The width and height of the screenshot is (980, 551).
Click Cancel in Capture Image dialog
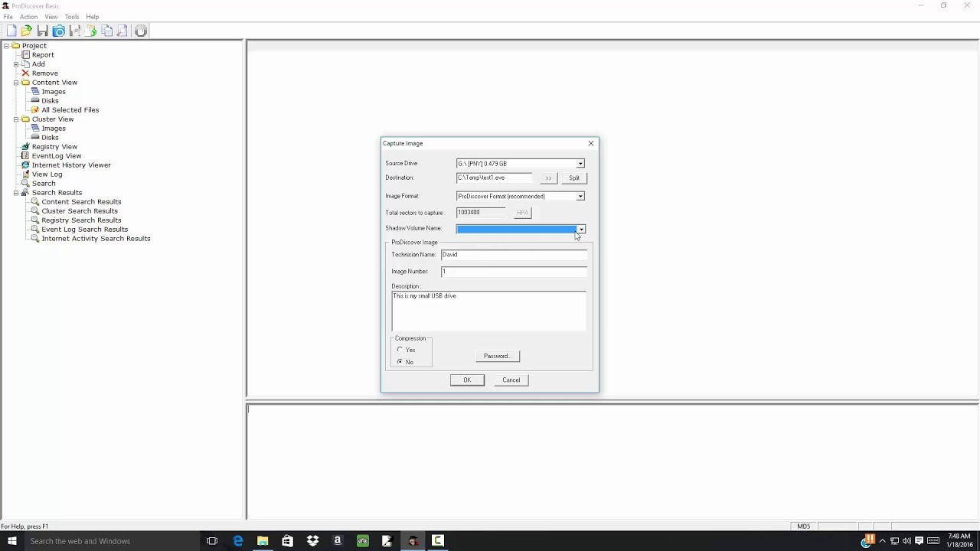point(511,380)
